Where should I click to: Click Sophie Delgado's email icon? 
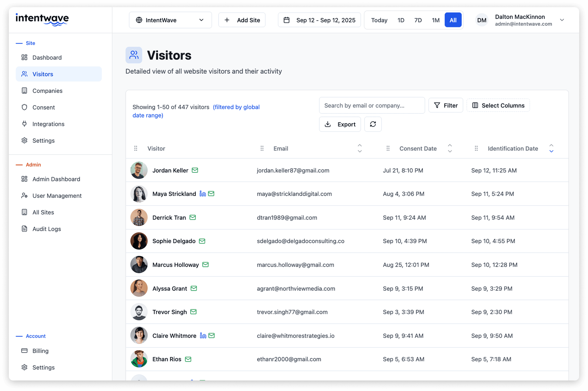tap(202, 241)
